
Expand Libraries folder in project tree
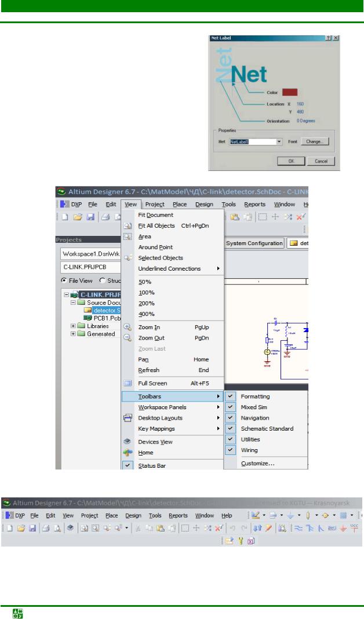pos(73,326)
